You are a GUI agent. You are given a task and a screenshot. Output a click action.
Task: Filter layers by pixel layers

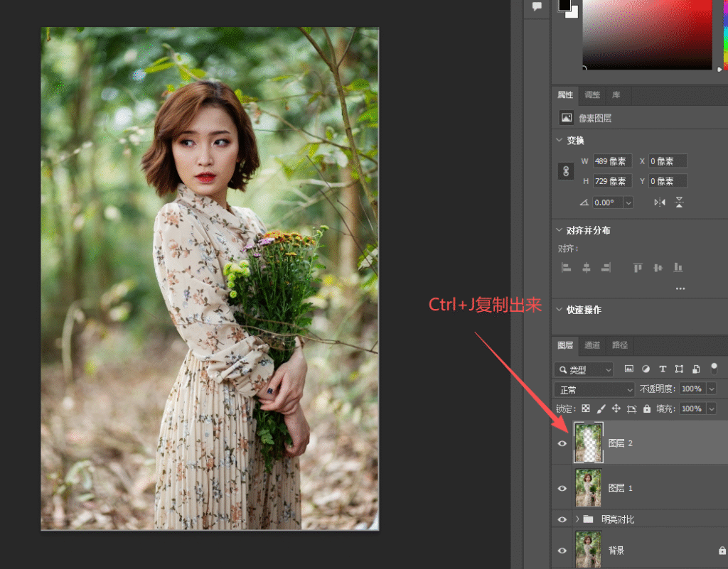(x=628, y=369)
